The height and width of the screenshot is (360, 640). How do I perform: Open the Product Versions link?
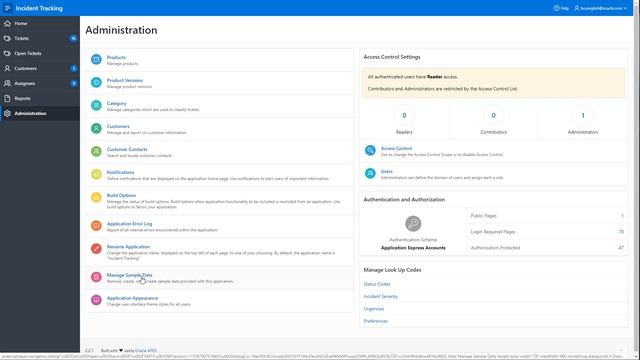pos(125,80)
